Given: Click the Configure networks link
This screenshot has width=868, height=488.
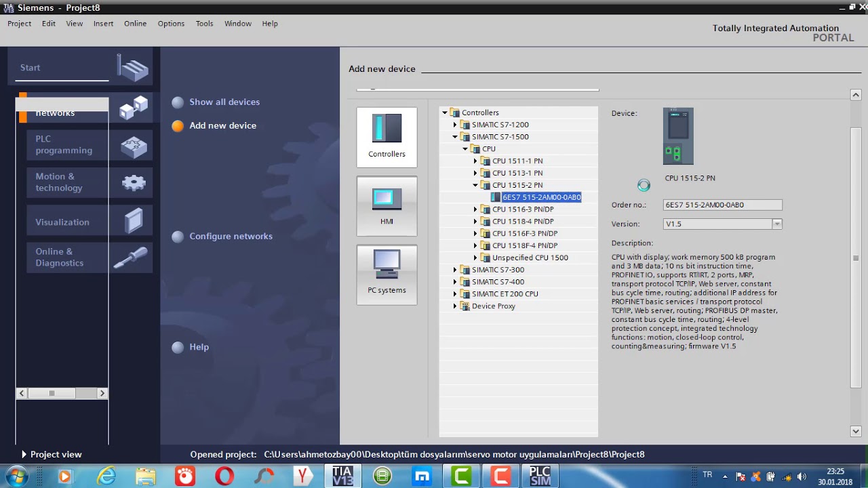Looking at the screenshot, I should [x=231, y=237].
